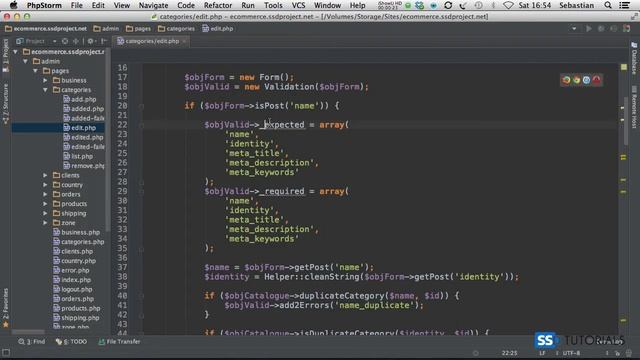Viewport: 640px width, 360px height.
Task: Select the categories/edit.php editor tab
Action: click(x=151, y=41)
